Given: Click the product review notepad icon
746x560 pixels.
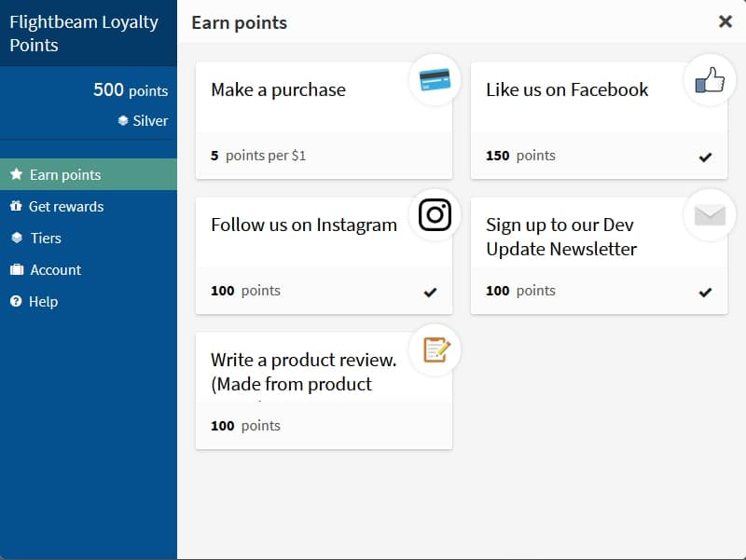Looking at the screenshot, I should click(435, 350).
